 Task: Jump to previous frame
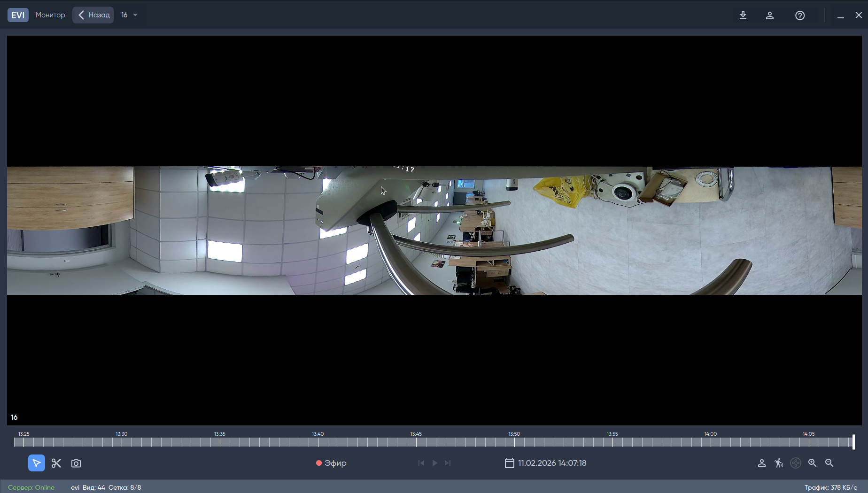click(421, 463)
